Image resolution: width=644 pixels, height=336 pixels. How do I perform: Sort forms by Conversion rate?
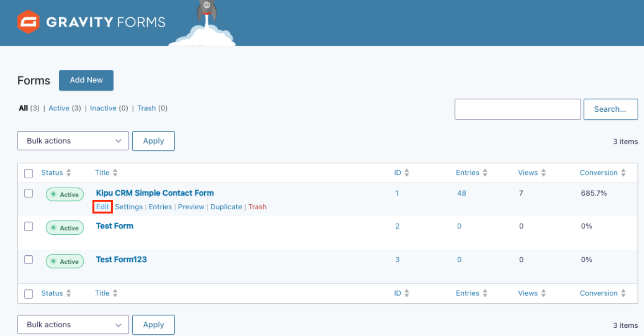pyautogui.click(x=602, y=173)
